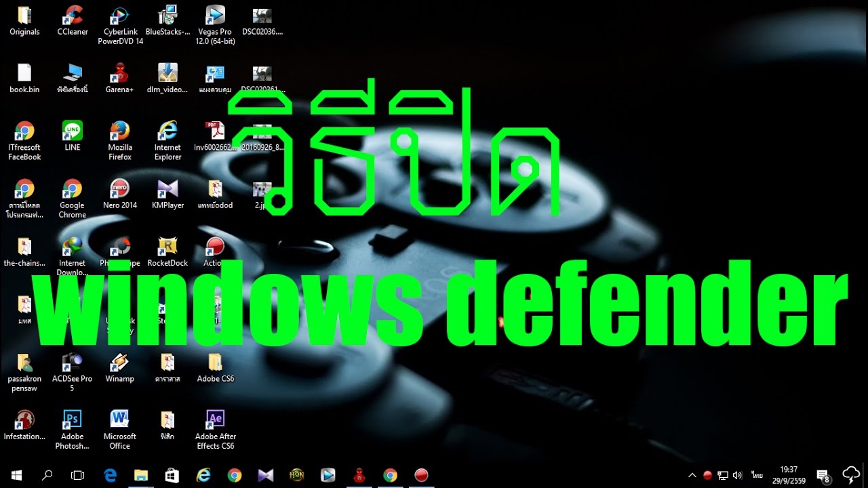Select Vegas Pro 12.0 (64-bit) icon
This screenshot has height=488, width=868.
click(x=215, y=25)
